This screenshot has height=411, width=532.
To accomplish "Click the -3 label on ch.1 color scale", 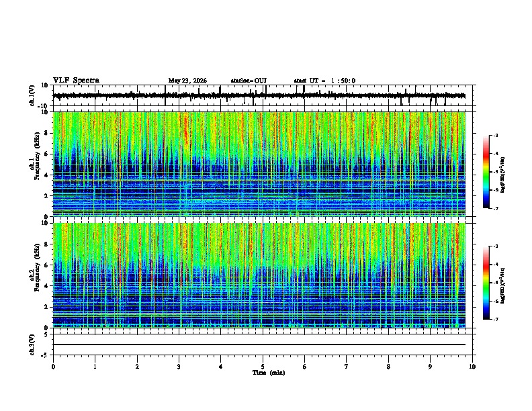I will pyautogui.click(x=495, y=135).
